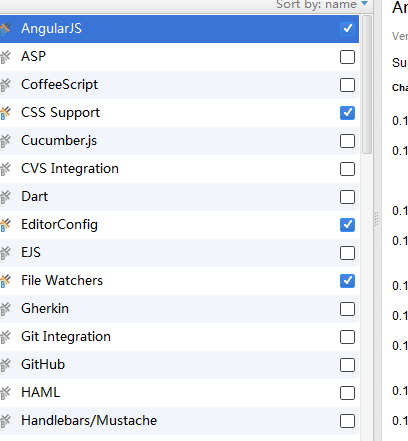
Task: Click the CoffeeScript plugin icon
Action: click(x=5, y=85)
